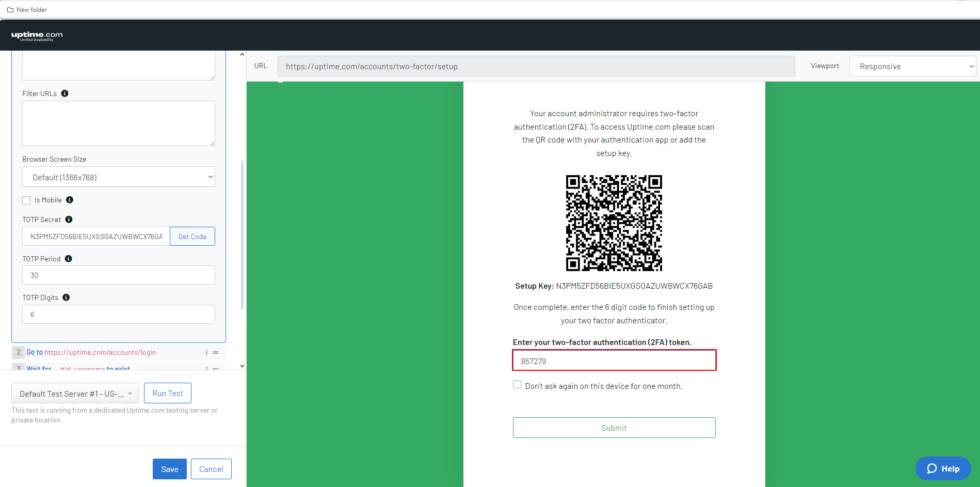
Task: Show info tooltip for TOTP Period
Action: [x=68, y=259]
